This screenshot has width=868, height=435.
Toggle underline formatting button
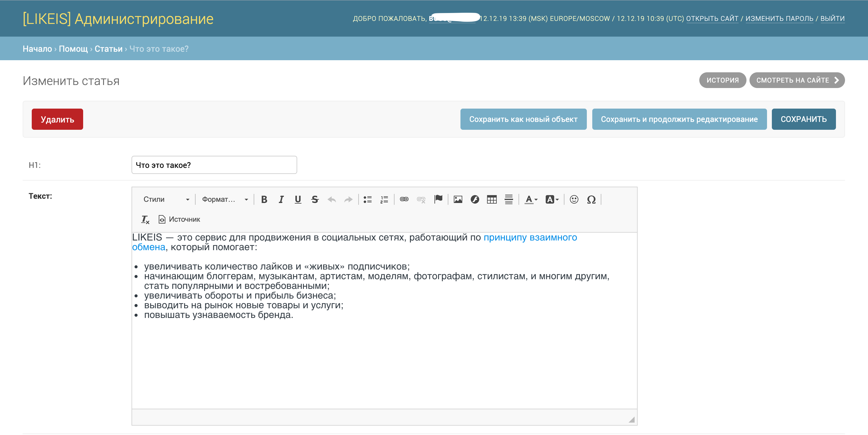(297, 199)
